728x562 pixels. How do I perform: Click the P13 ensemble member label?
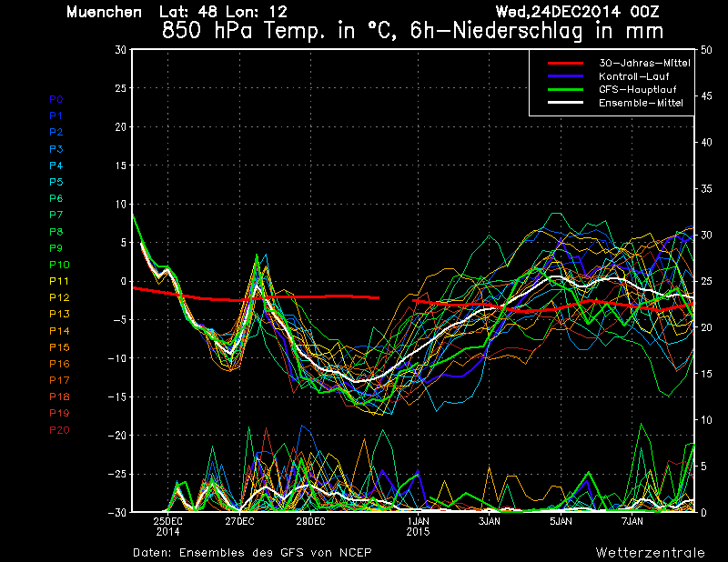point(59,314)
